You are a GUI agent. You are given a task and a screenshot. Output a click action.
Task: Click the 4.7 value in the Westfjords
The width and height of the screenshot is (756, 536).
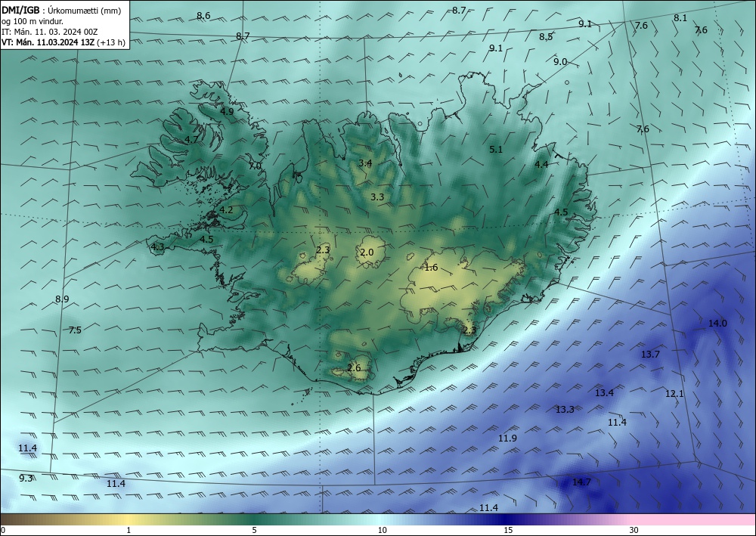[191, 139]
